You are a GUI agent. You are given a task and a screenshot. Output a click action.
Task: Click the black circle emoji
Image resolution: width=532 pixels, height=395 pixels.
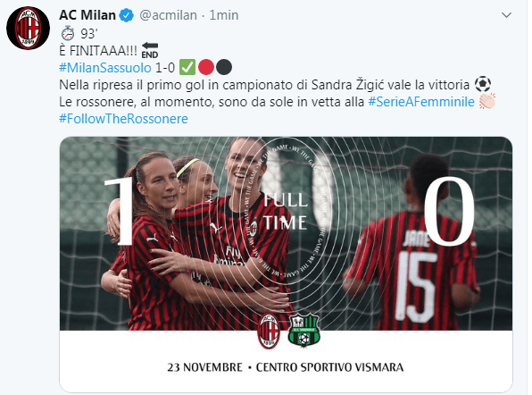point(224,67)
